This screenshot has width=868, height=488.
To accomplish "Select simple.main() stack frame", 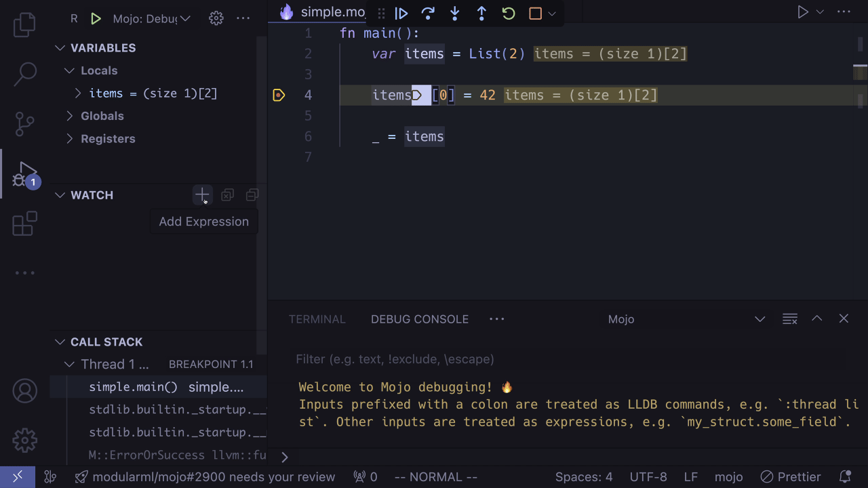I will [x=159, y=388].
